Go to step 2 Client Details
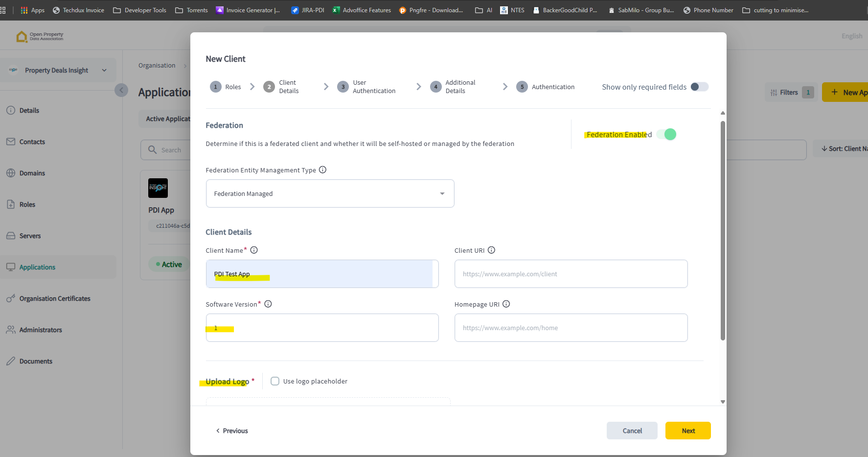 tap(281, 87)
